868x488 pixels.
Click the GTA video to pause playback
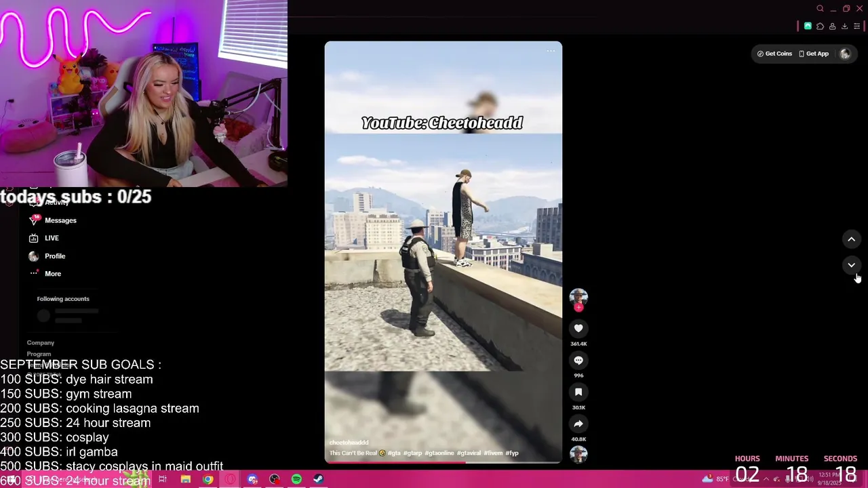pyautogui.click(x=443, y=251)
